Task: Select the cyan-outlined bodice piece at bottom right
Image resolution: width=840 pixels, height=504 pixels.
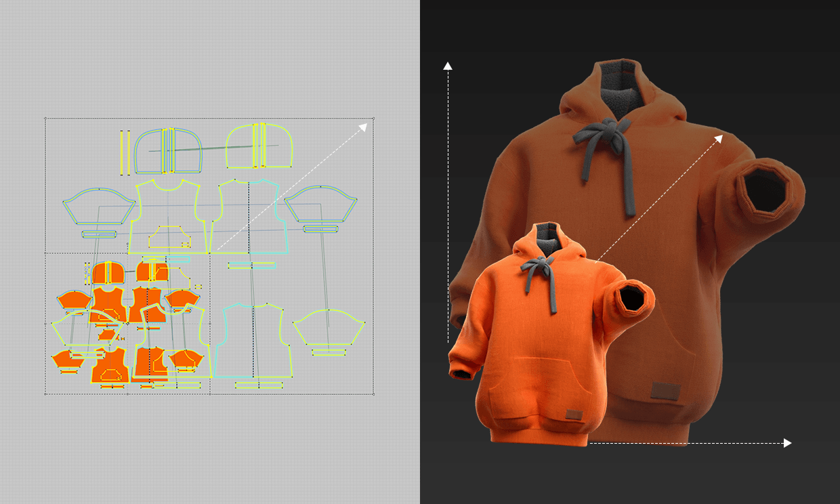Action: tap(253, 340)
